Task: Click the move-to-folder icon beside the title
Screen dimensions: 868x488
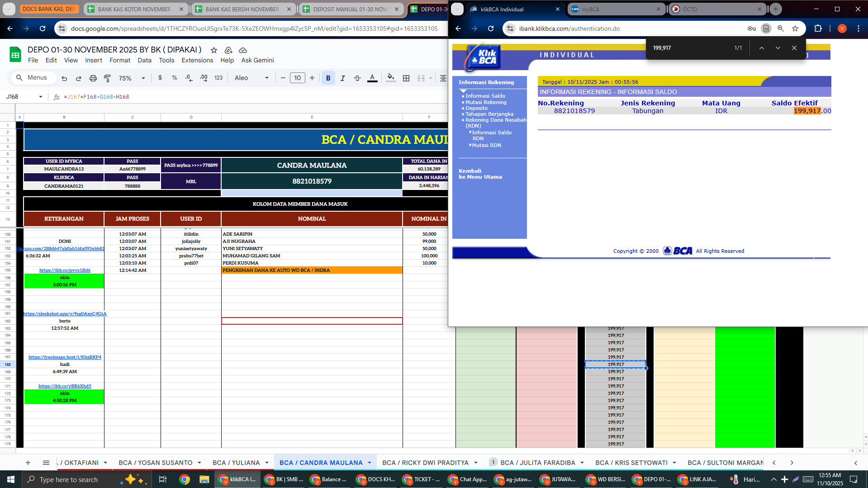Action: 228,50
